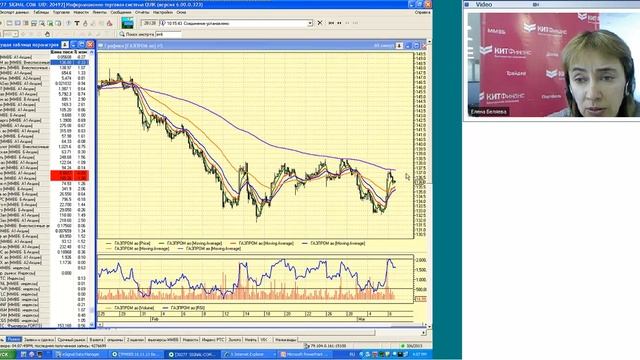Click the Video panel header
640x360 pixels.
point(551,4)
